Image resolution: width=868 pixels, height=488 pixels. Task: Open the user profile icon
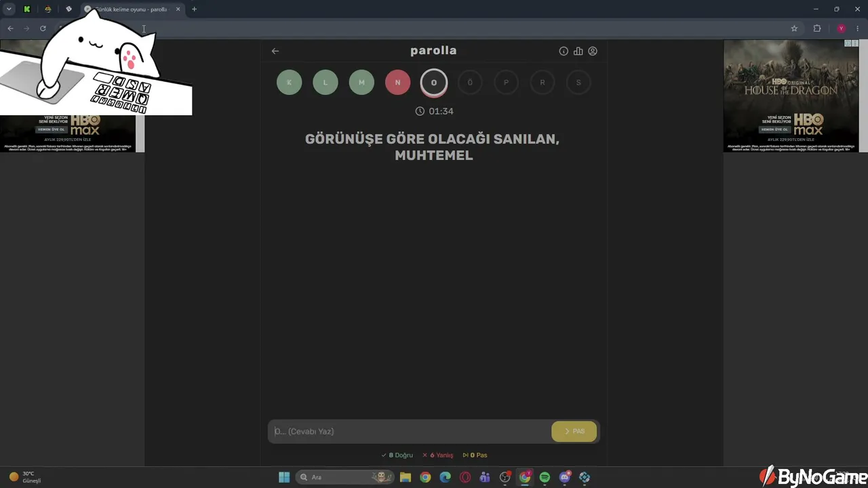coord(593,51)
